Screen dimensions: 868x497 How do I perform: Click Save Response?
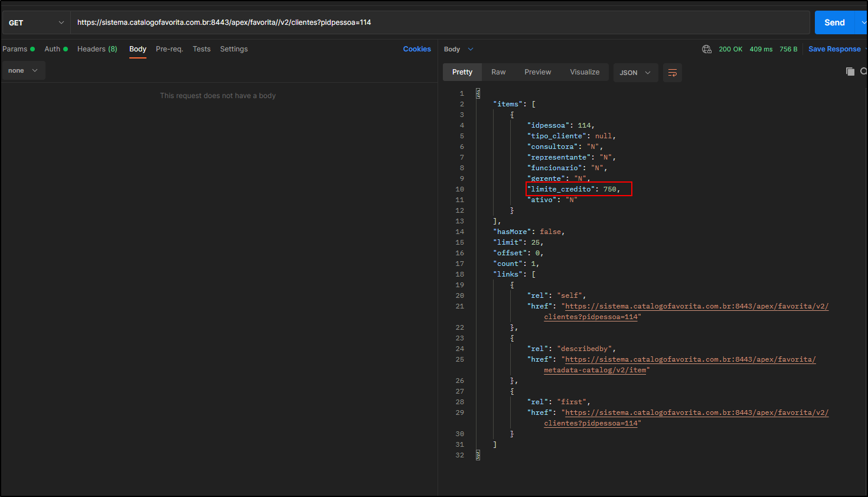834,49
